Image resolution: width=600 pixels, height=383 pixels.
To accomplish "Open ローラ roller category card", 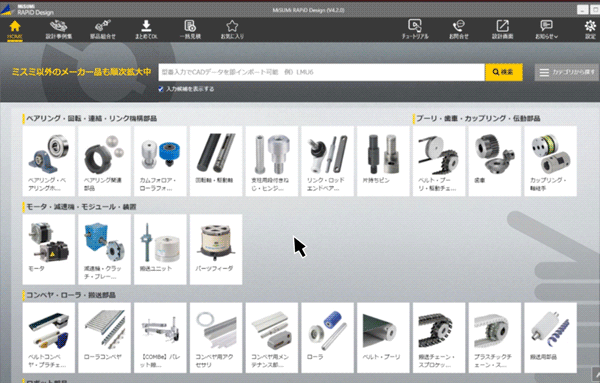I will coord(328,338).
